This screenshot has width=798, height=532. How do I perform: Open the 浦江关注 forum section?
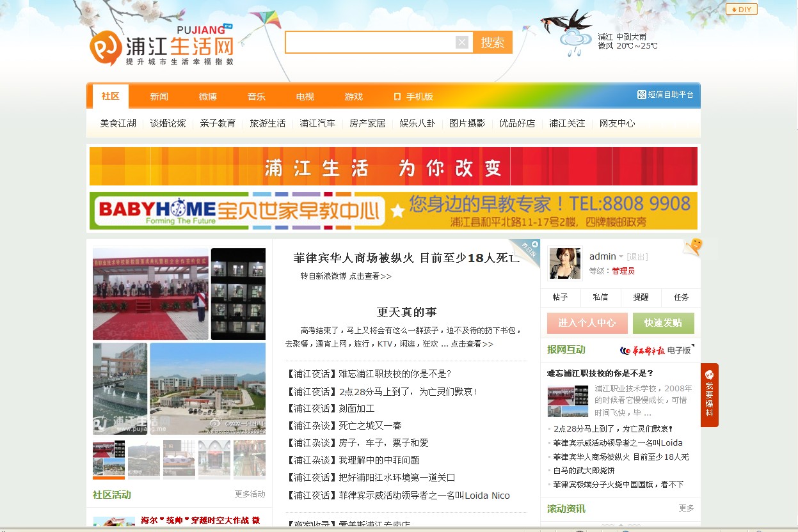coord(567,123)
